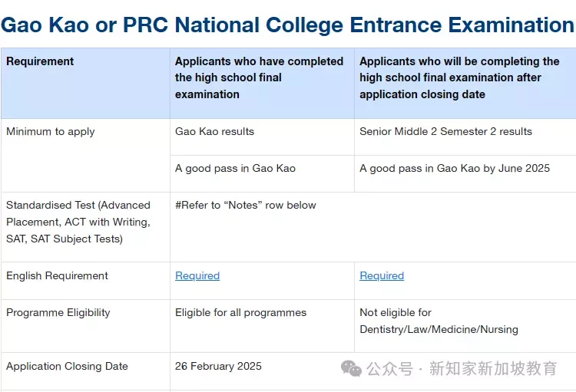
Task: Click the '26 February 2025' date cell
Action: [x=218, y=366]
